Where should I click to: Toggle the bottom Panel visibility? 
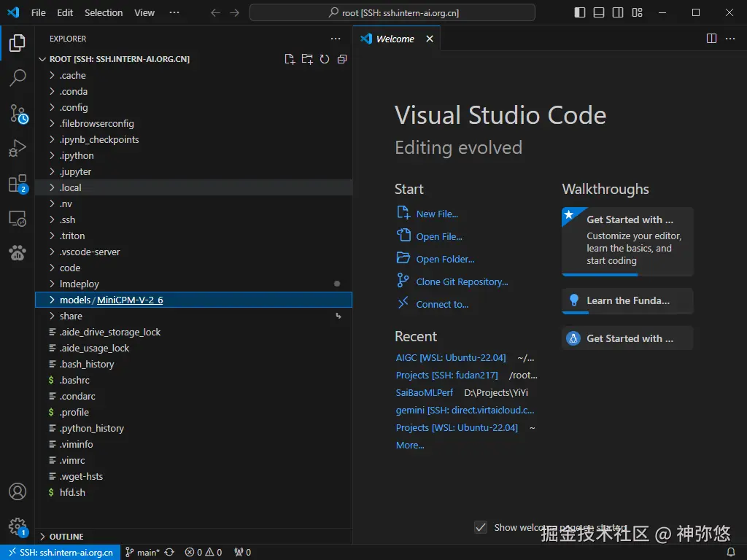tap(599, 12)
